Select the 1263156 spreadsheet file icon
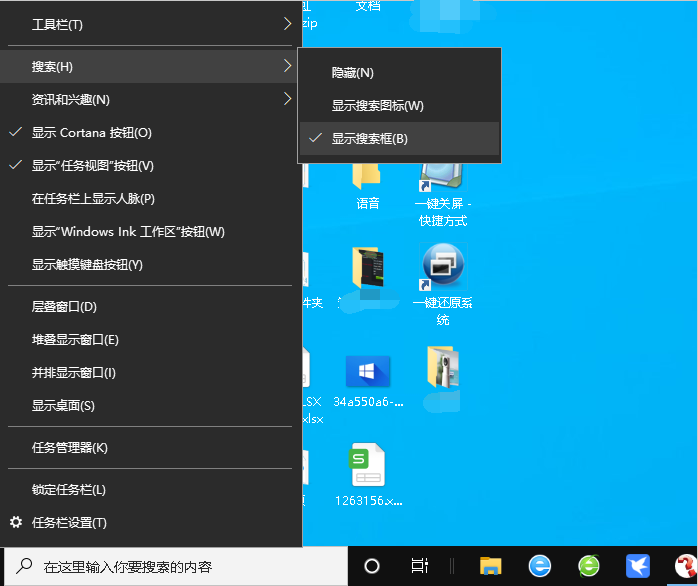 pyautogui.click(x=368, y=464)
